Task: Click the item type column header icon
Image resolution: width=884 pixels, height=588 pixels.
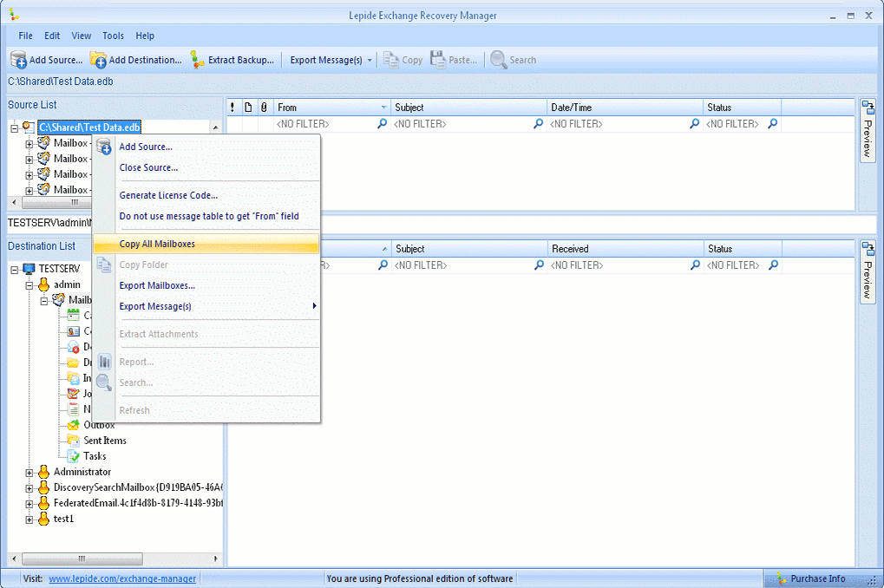Action: (x=248, y=108)
